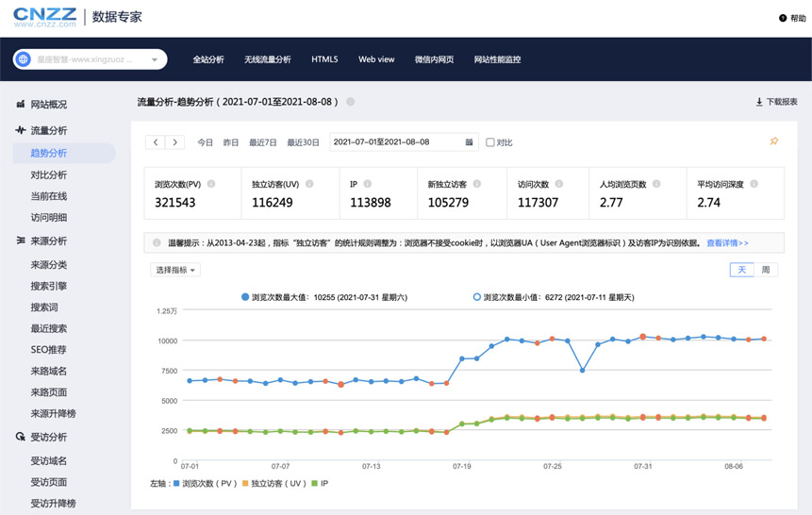Open 受访升降榜 in sidebar
The image size is (812, 515).
click(53, 503)
